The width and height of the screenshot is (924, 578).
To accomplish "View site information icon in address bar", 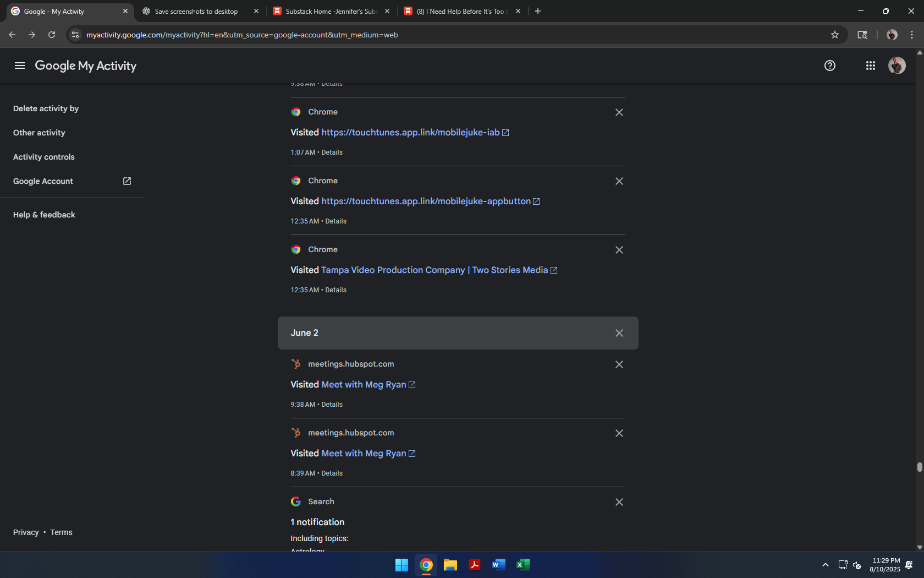I will click(75, 35).
